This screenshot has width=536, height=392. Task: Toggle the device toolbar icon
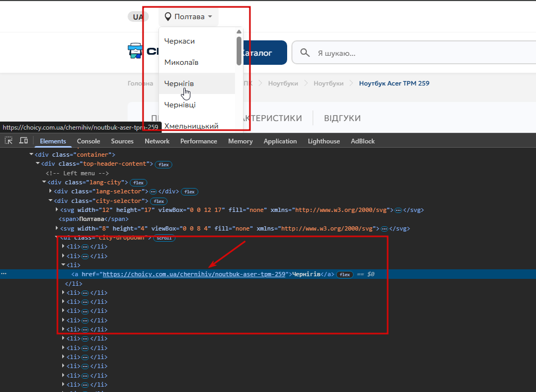[23, 140]
